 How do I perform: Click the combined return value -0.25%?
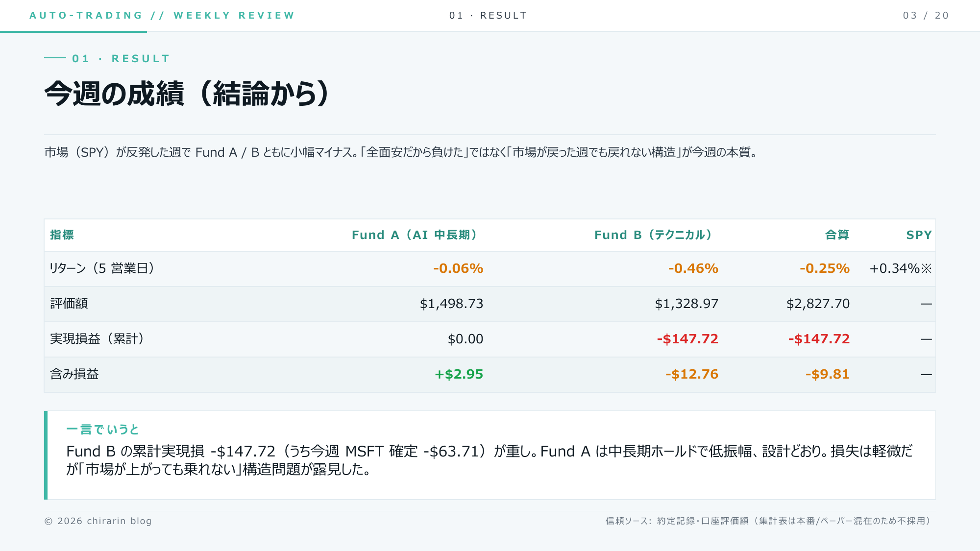(x=825, y=268)
